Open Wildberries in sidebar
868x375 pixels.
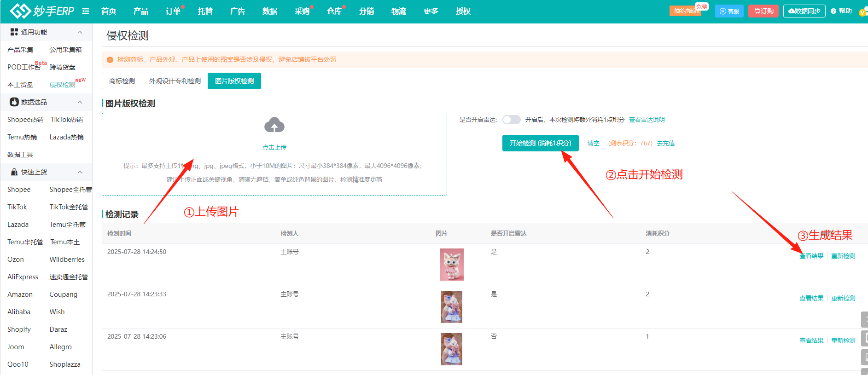click(x=67, y=260)
